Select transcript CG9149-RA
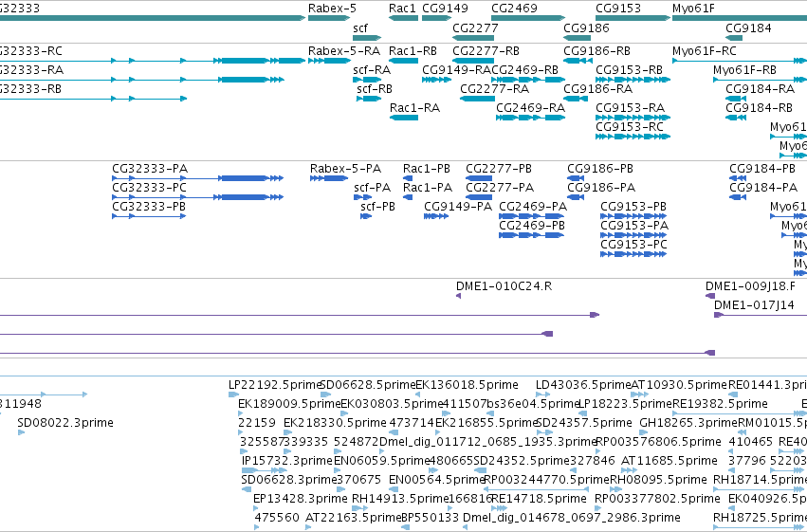 pyautogui.click(x=436, y=80)
